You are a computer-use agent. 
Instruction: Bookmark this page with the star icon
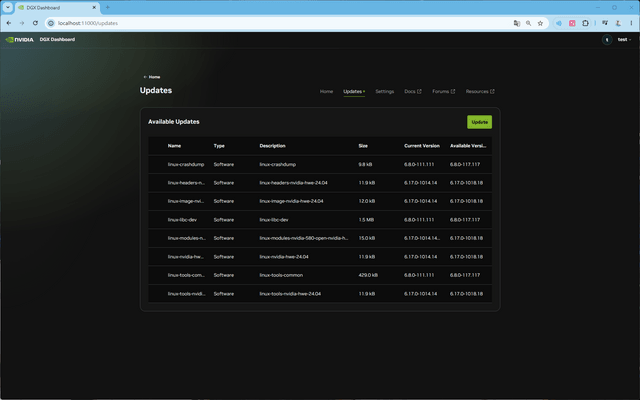540,23
